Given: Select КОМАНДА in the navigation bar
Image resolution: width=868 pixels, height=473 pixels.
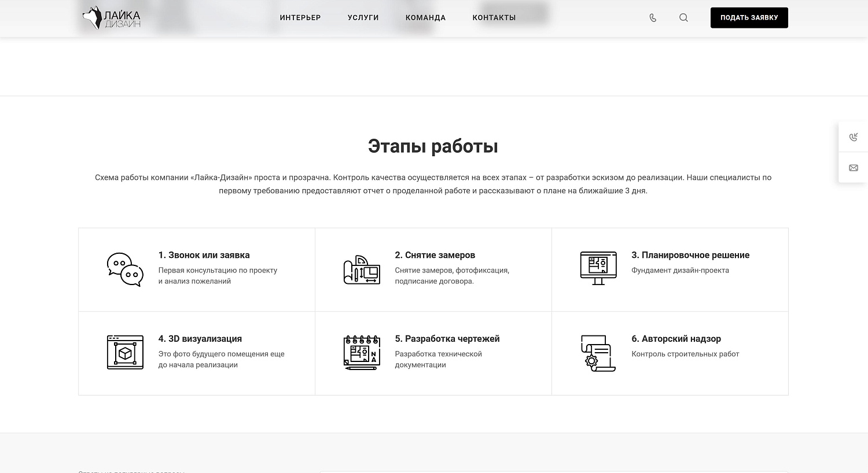Looking at the screenshot, I should pyautogui.click(x=426, y=18).
